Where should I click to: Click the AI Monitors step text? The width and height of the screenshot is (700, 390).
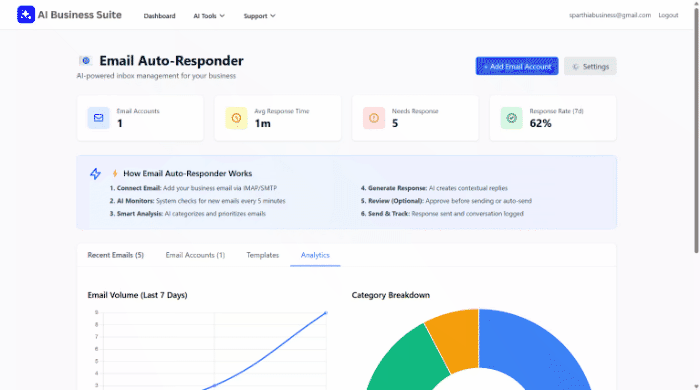point(197,201)
